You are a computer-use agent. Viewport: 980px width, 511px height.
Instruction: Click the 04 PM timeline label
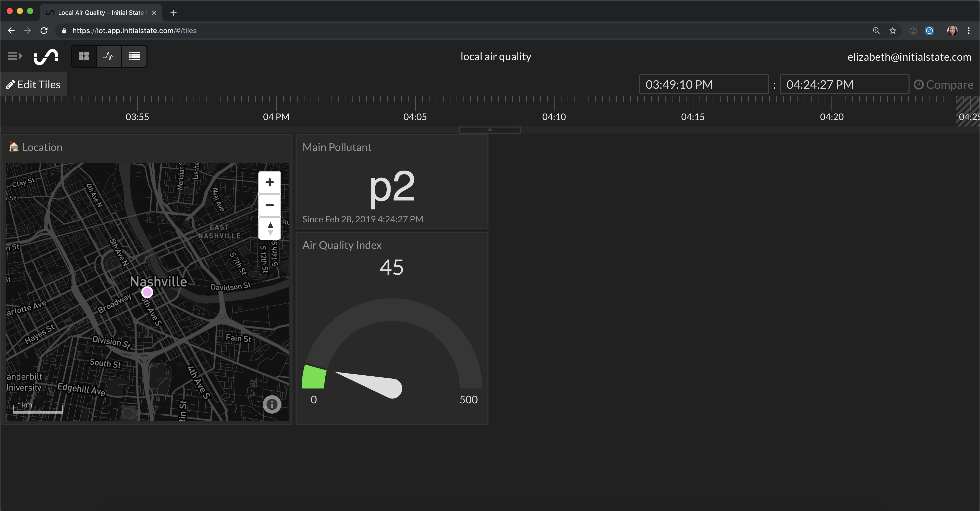click(x=275, y=117)
